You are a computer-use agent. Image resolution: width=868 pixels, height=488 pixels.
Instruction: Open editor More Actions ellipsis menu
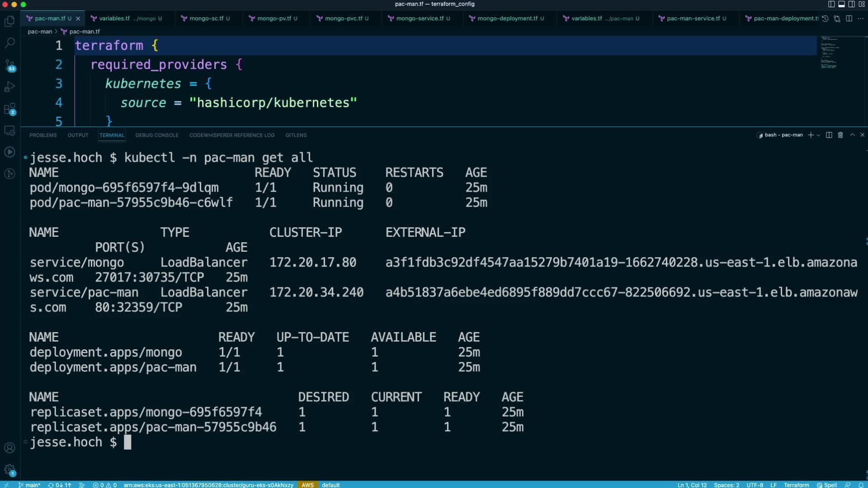[860, 19]
